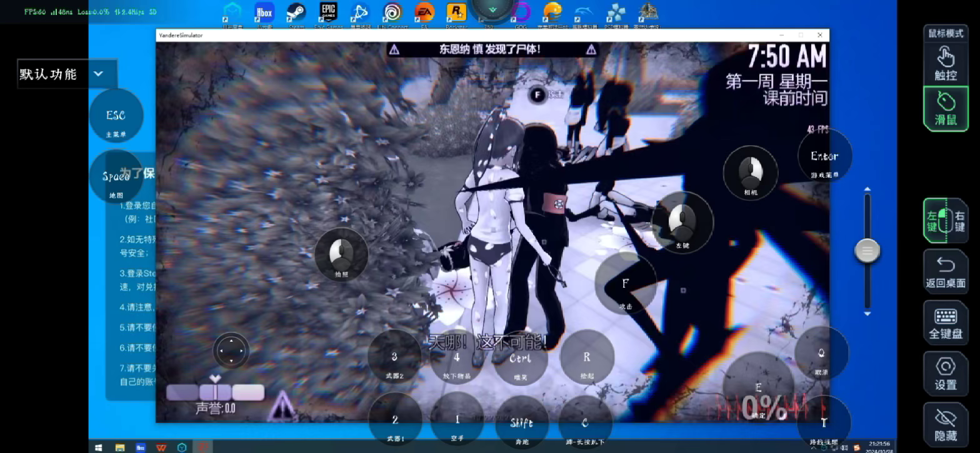Click the slider's bottom down arrow

pyautogui.click(x=867, y=313)
